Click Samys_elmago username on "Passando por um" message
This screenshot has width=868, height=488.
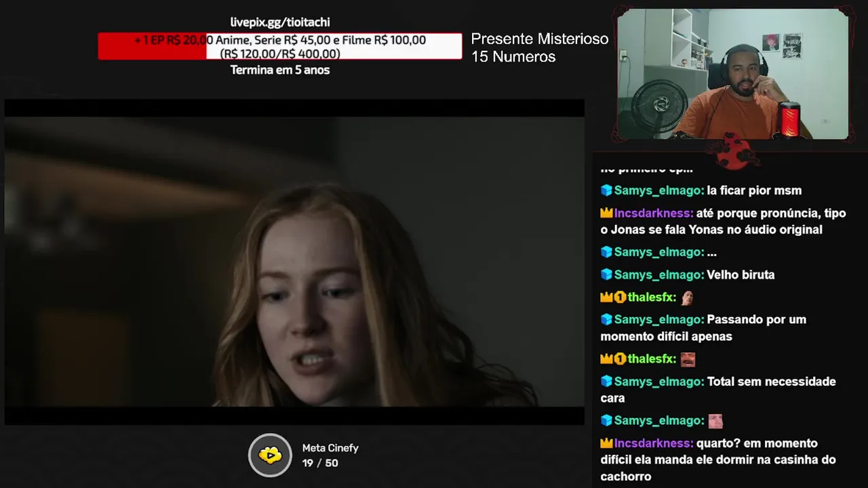click(659, 319)
